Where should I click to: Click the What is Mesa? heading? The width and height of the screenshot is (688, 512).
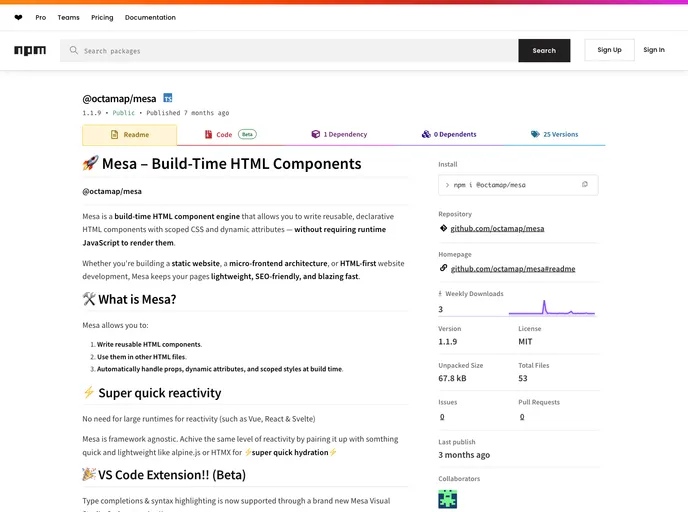click(x=137, y=299)
